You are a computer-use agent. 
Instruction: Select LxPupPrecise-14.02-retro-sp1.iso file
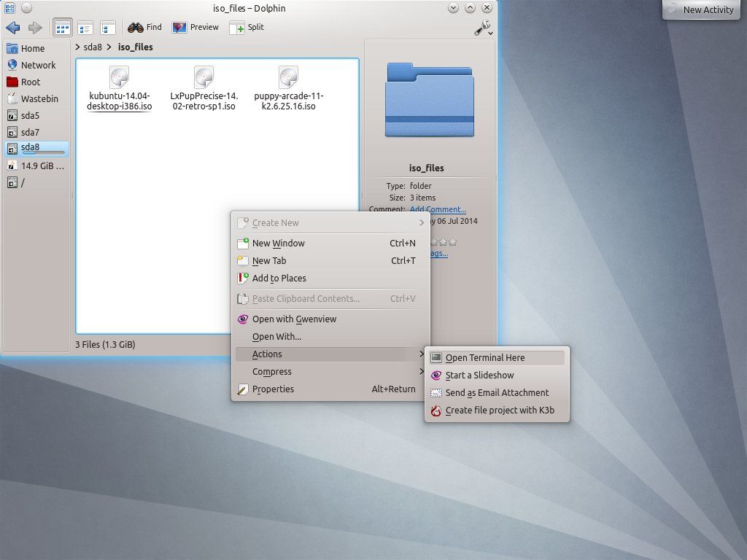point(204,88)
